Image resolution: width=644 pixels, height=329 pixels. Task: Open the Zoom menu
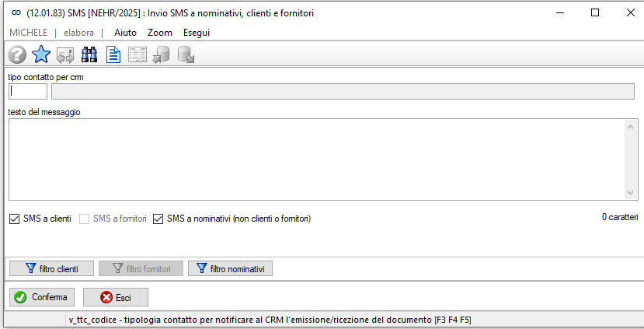[160, 33]
